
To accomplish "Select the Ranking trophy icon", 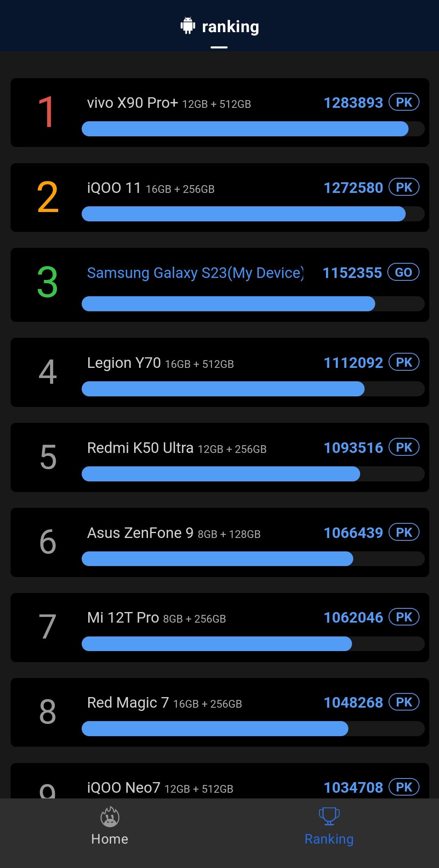I will coord(329,816).
